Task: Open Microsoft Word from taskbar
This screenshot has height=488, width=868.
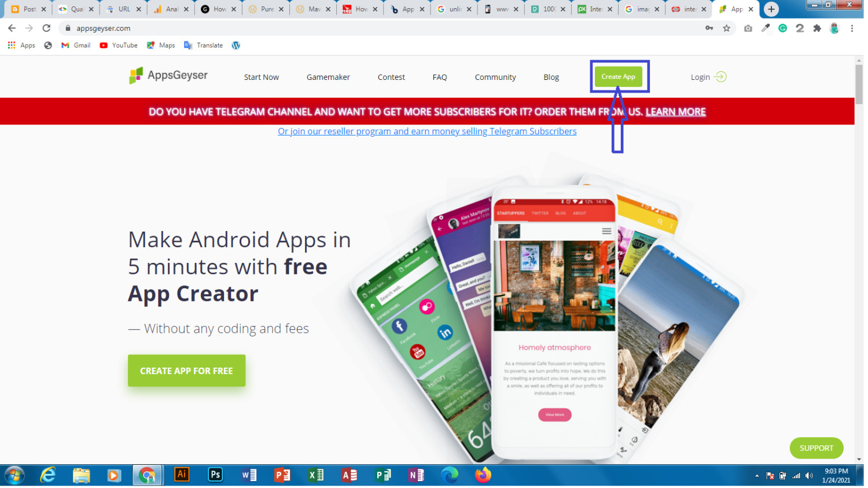Action: (x=249, y=475)
